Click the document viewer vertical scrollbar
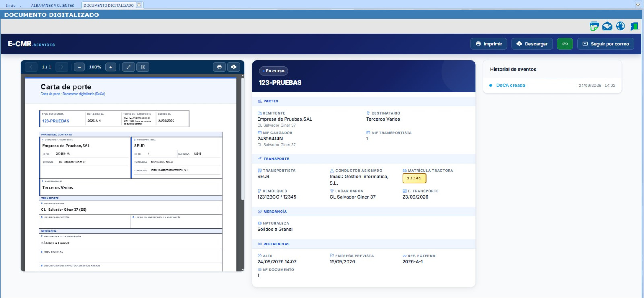The height and width of the screenshot is (298, 644). click(242, 139)
